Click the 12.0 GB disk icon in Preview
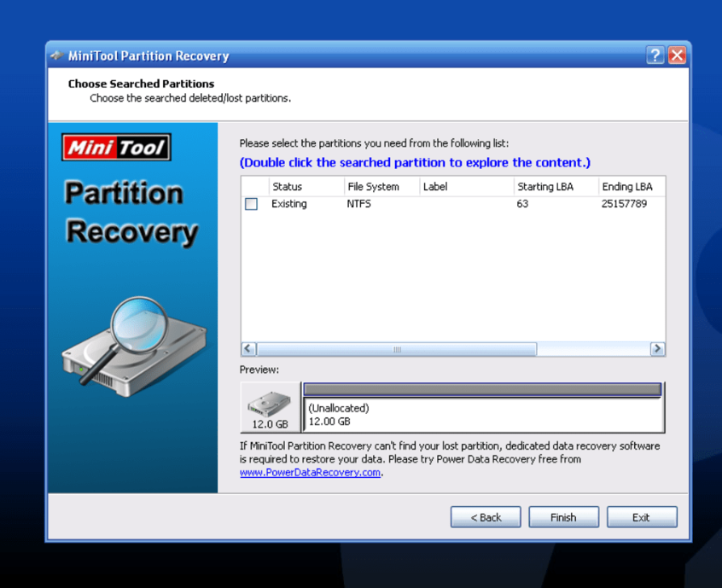Viewport: 722px width, 588px height. click(270, 407)
